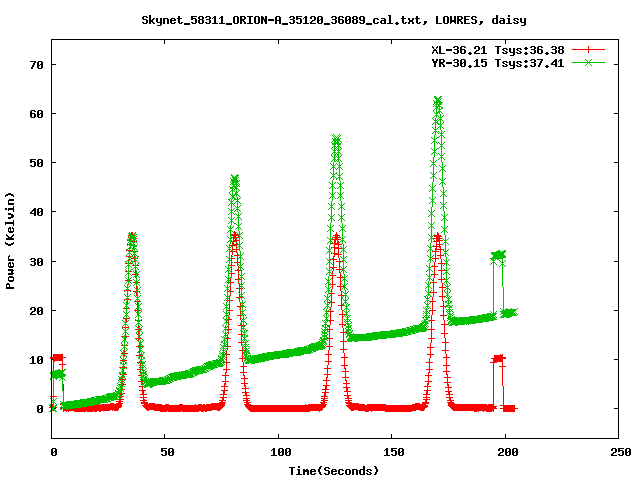The width and height of the screenshot is (640, 480).
Task: Click y-axis tick label 10
Action: (36, 360)
